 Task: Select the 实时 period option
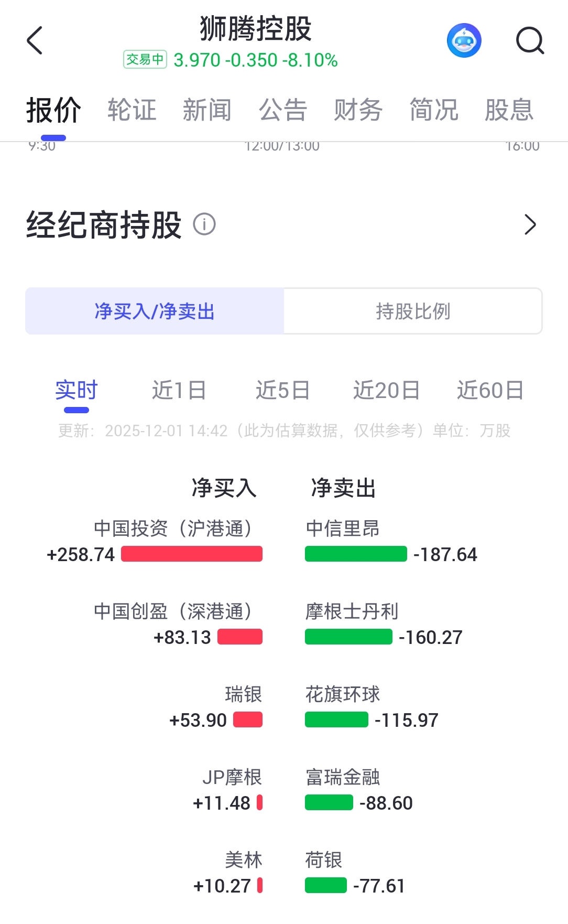coord(77,391)
